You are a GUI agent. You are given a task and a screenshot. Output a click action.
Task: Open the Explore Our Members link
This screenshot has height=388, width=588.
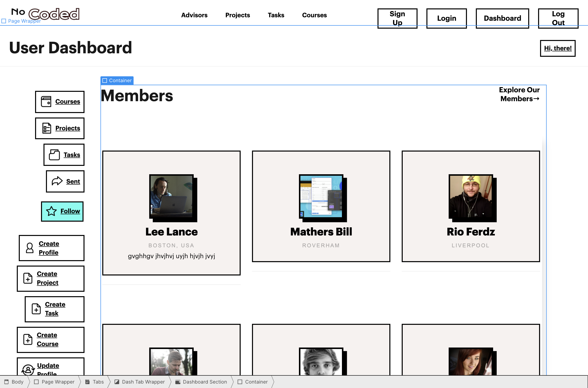[x=519, y=94]
